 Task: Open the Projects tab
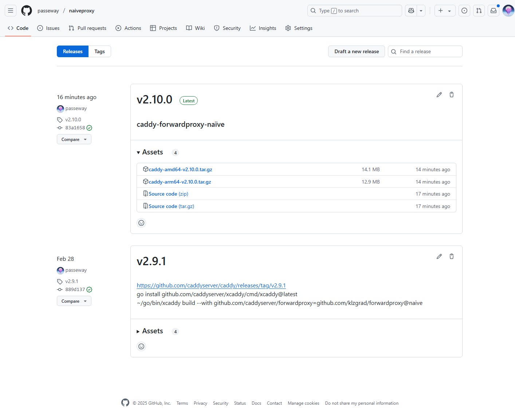click(164, 28)
